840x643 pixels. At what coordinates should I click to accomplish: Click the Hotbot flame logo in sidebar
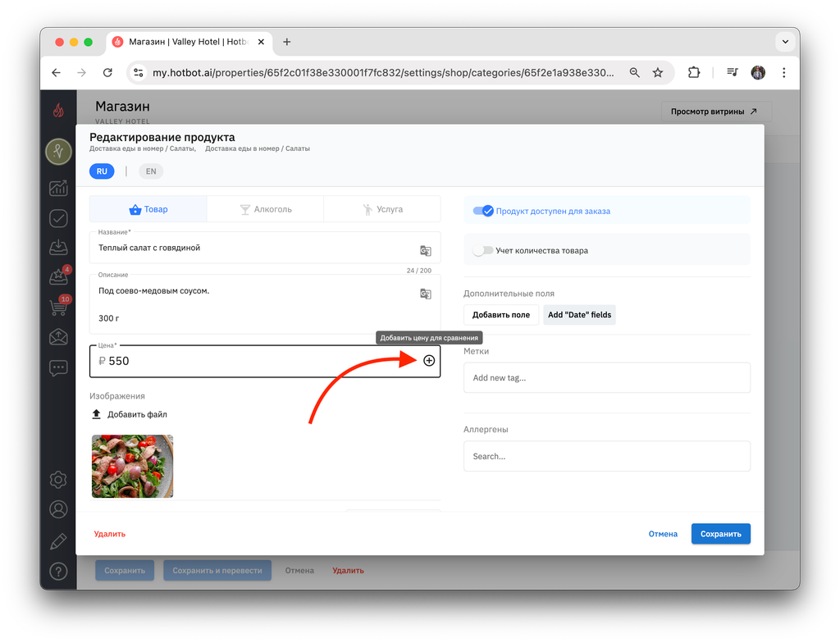coord(58,111)
